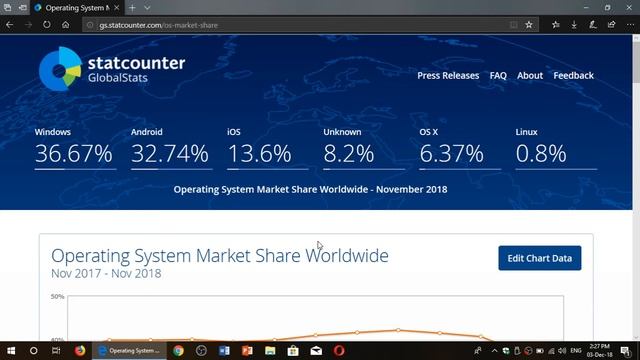Click the Android 32.74% statistic
Image resolution: width=640 pixels, height=360 pixels.
[x=171, y=149]
